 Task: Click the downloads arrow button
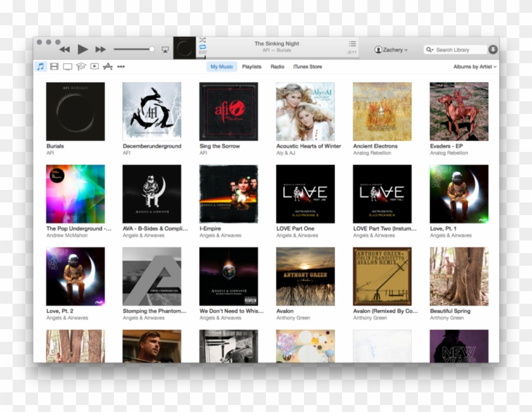point(493,49)
